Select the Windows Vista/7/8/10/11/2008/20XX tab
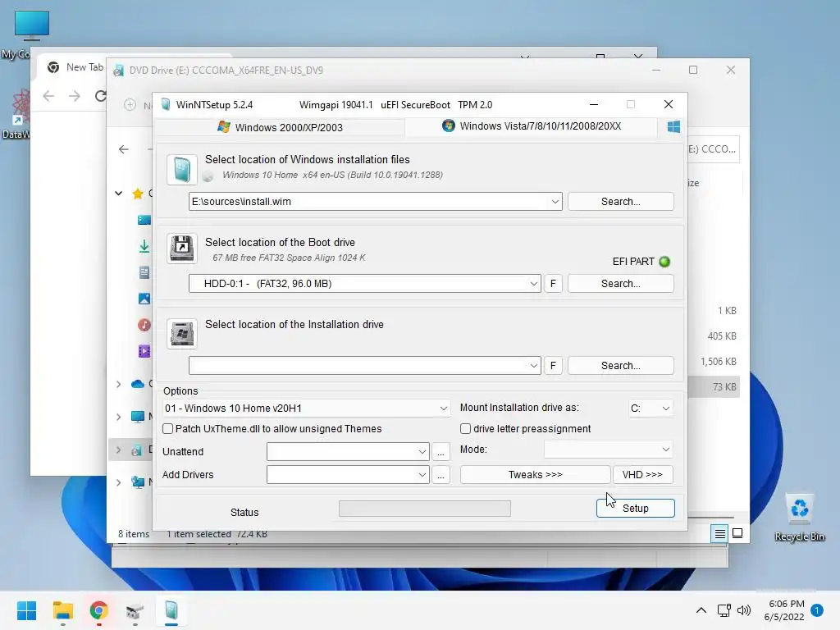 point(531,126)
